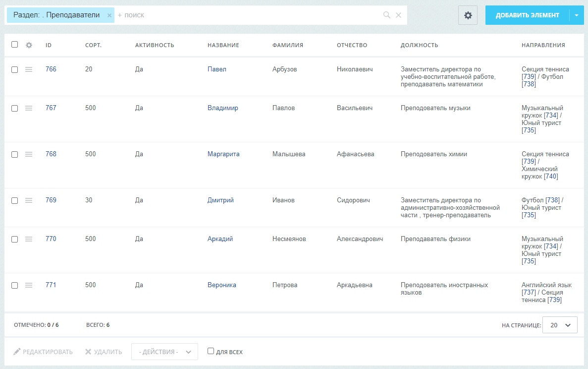Check the row with ID 771
Image resolution: width=588 pixels, height=369 pixels.
(x=15, y=285)
